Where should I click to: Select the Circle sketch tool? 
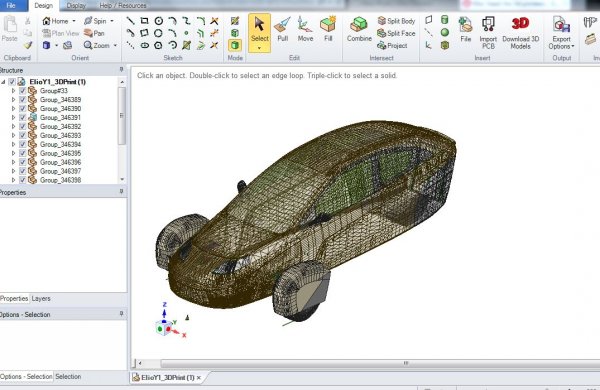[158, 21]
